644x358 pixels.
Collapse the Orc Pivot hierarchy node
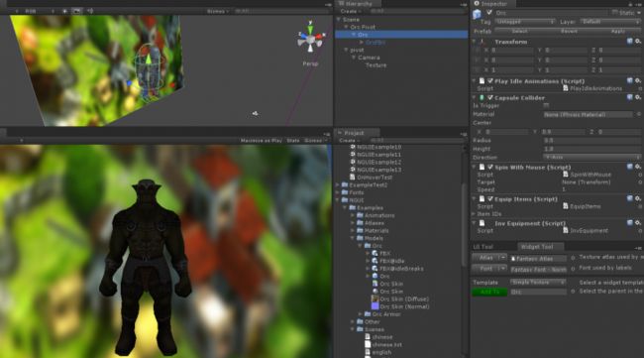346,27
